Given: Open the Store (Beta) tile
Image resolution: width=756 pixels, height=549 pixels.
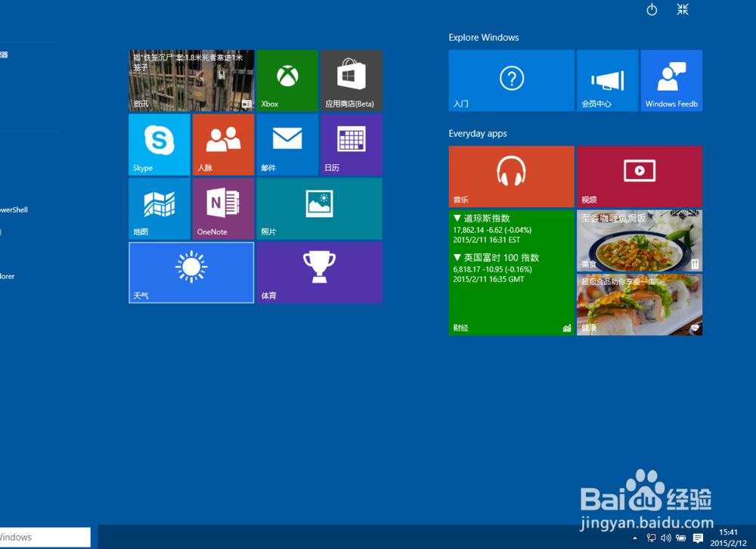Looking at the screenshot, I should (x=352, y=81).
